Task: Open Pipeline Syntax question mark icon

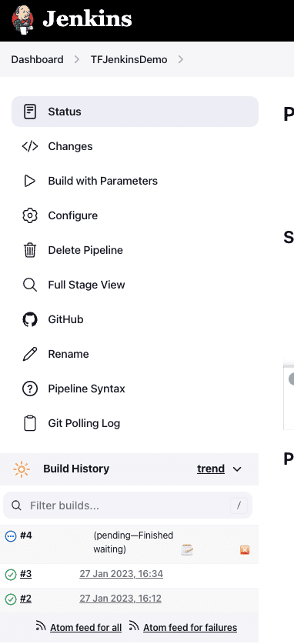Action: pos(30,389)
